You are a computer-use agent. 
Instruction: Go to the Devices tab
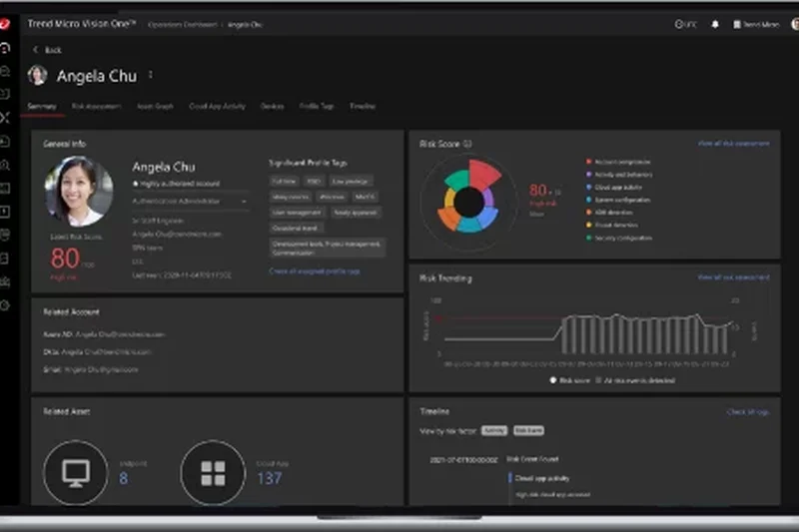coord(272,107)
